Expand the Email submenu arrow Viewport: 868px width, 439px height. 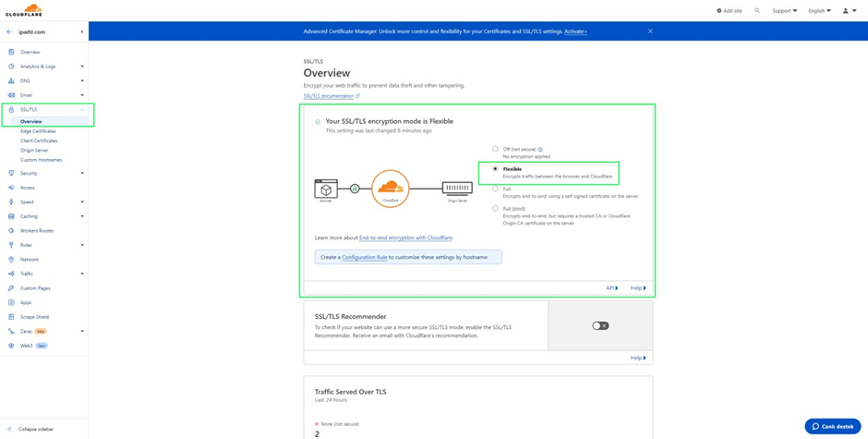pos(82,95)
